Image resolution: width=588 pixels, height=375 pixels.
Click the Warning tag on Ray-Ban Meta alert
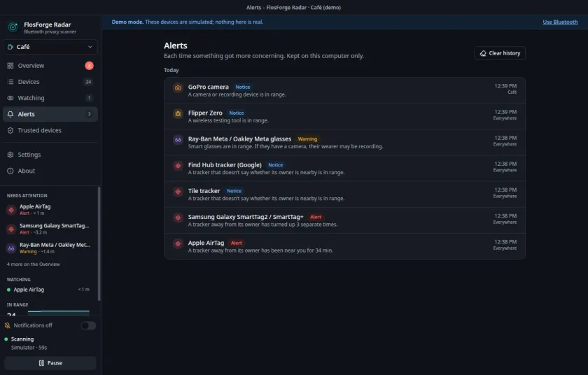click(307, 139)
